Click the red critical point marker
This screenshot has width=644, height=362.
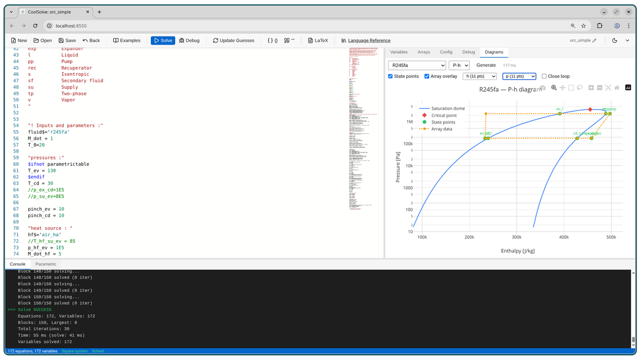[590, 110]
